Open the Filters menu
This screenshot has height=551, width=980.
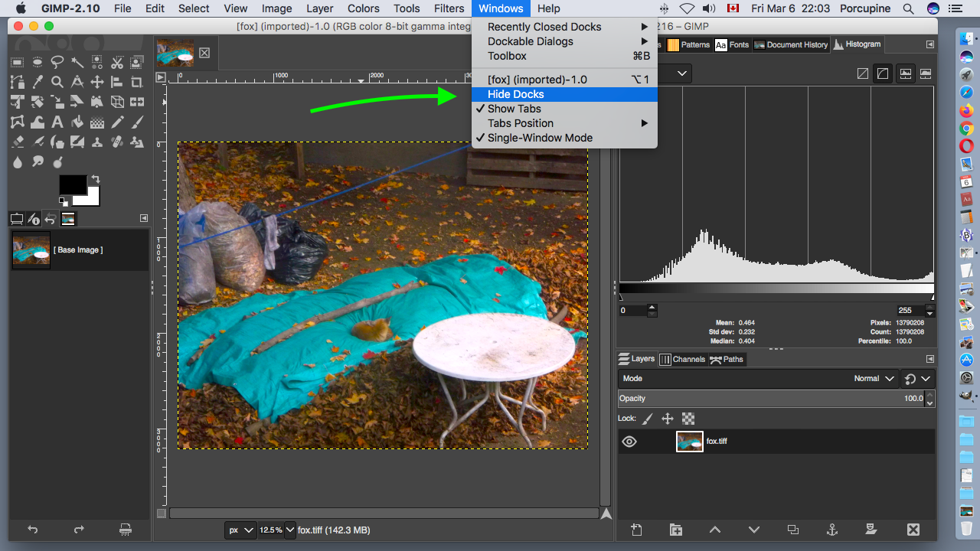pos(449,8)
